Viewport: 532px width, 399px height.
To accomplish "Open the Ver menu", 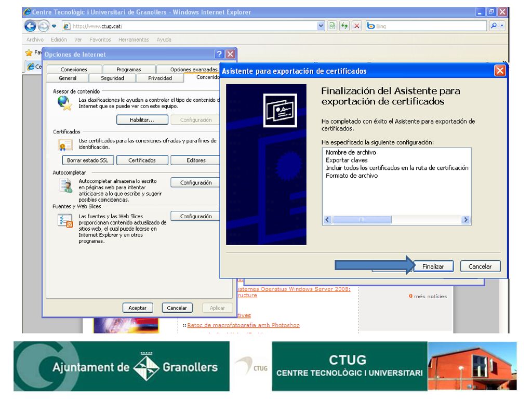I will click(x=78, y=39).
